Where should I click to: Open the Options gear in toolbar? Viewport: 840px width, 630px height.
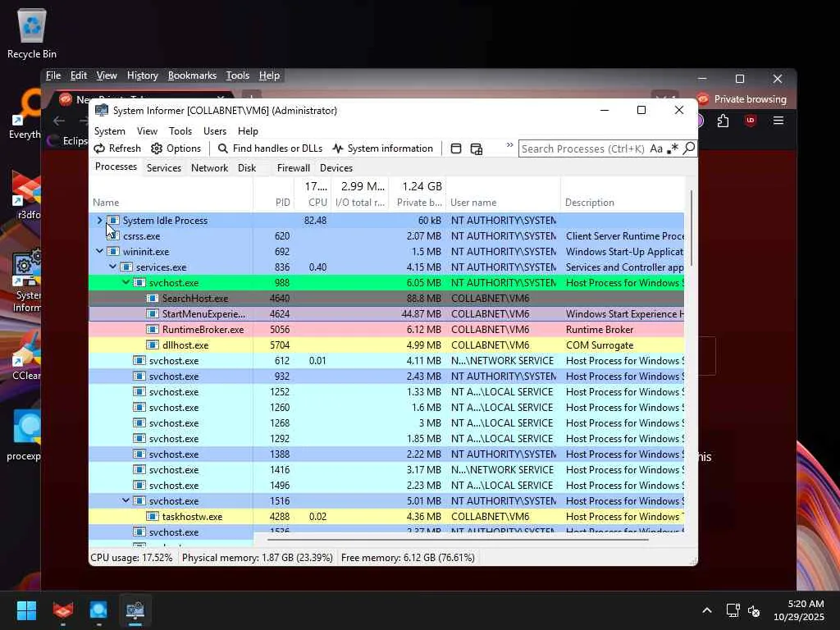176,148
